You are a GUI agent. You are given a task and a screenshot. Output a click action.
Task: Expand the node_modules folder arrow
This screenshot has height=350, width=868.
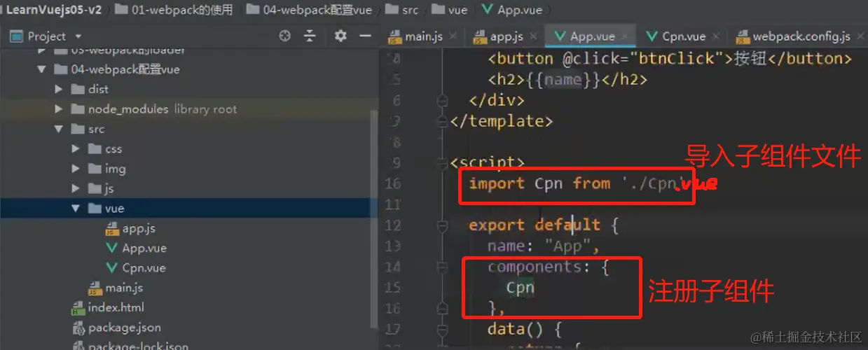(x=59, y=109)
